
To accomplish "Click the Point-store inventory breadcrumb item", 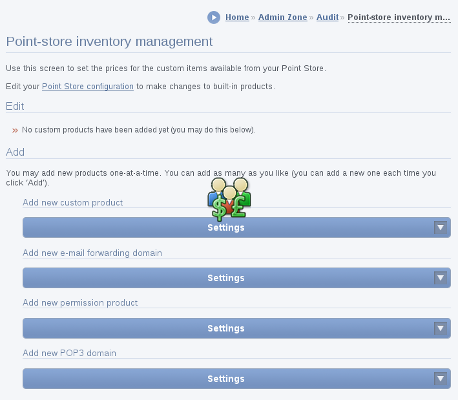I will [x=399, y=17].
